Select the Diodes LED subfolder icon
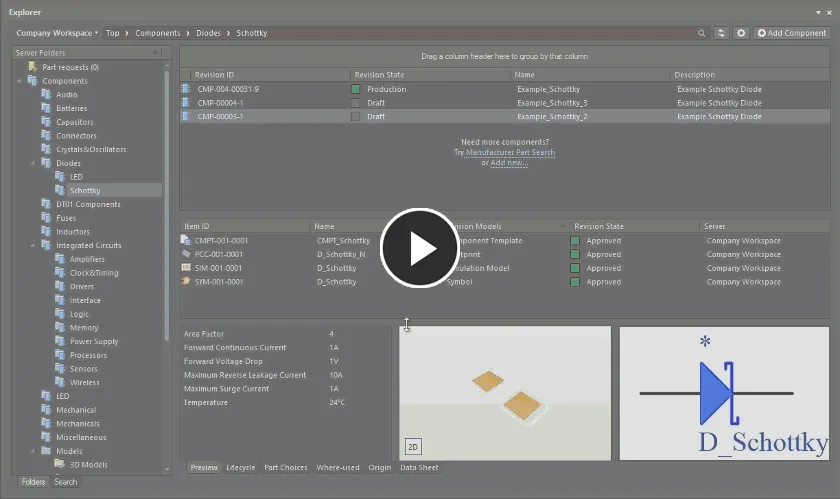The height and width of the screenshot is (499, 840). click(60, 176)
